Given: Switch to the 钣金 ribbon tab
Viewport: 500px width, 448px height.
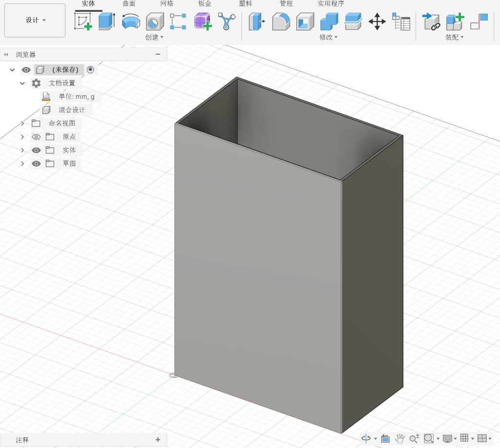Looking at the screenshot, I should [x=205, y=3].
